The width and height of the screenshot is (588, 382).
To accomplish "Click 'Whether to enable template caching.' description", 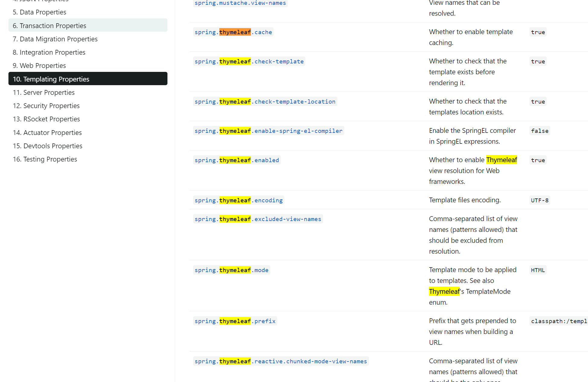I will (x=471, y=37).
